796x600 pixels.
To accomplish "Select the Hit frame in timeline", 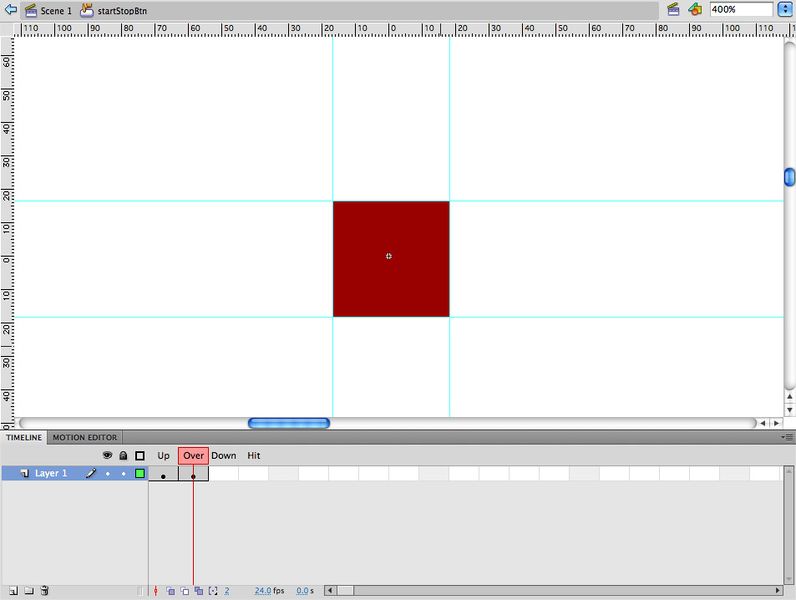I will tap(253, 474).
